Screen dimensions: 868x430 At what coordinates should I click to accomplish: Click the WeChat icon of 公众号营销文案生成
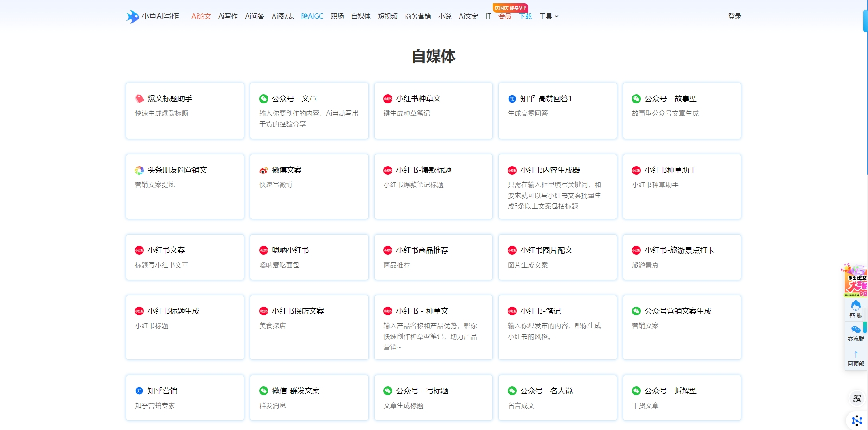tap(636, 311)
